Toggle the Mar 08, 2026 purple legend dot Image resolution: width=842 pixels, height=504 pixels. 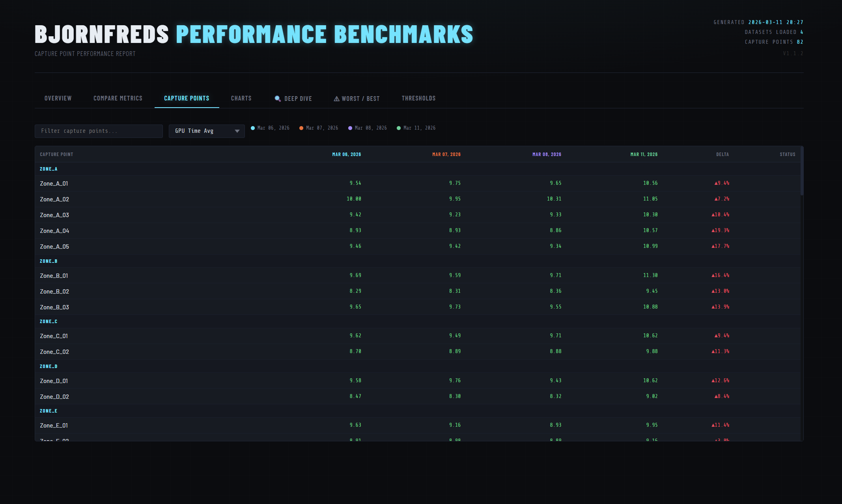(x=350, y=128)
